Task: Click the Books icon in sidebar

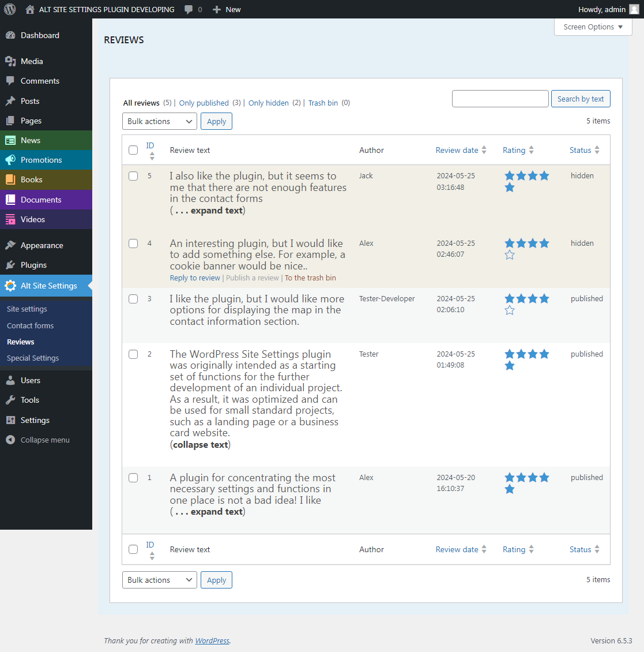Action: 10,179
